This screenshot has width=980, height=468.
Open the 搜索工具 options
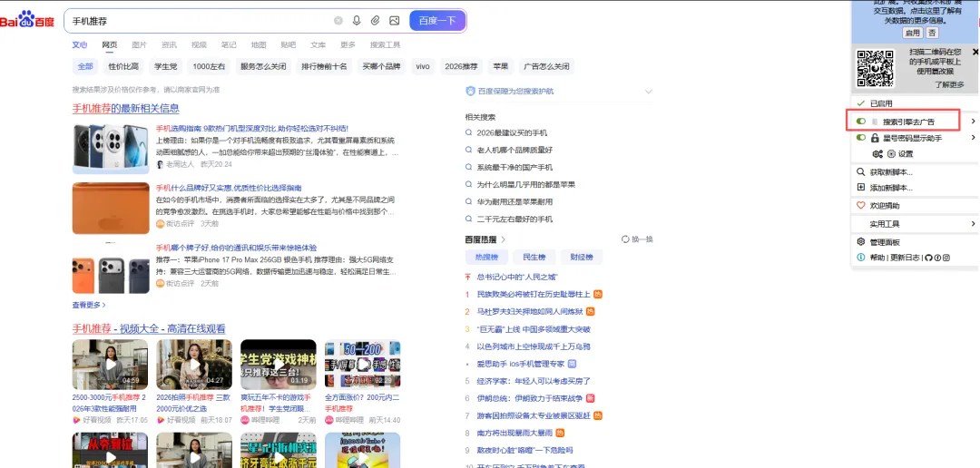click(x=385, y=45)
